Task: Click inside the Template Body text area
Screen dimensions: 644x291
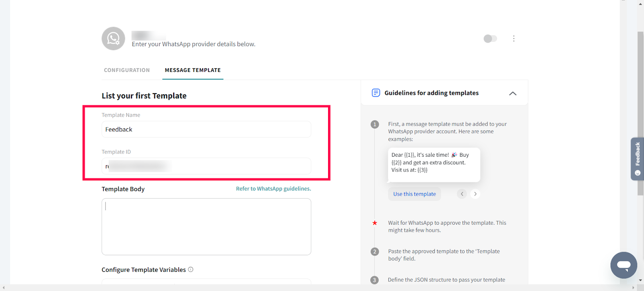Action: coord(206,227)
